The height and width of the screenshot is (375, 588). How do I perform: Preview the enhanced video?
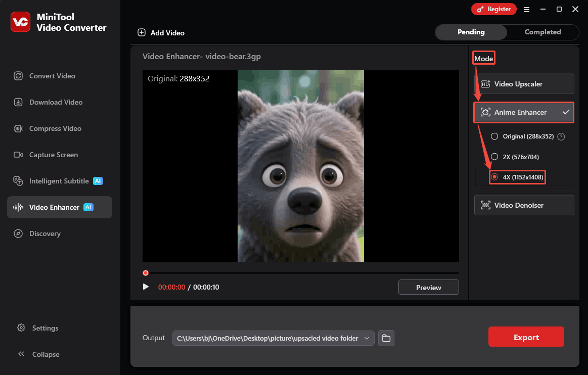[428, 287]
